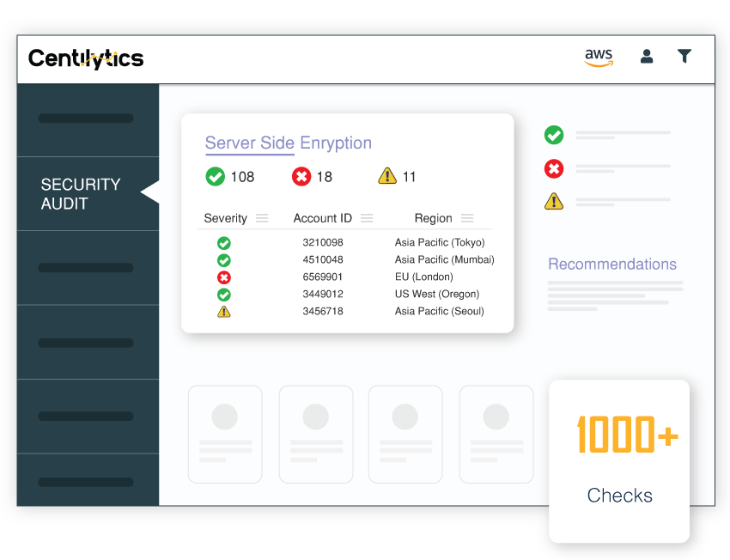Select Security Audit in the sidebar
The height and width of the screenshot is (560, 730).
pyautogui.click(x=81, y=194)
